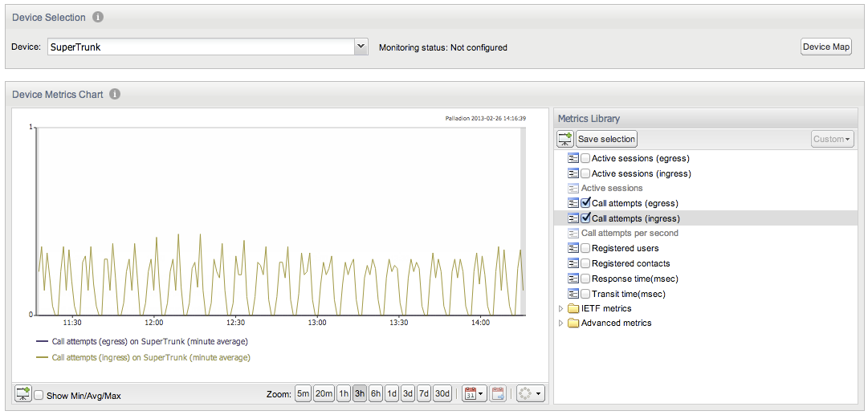Click the Device Map button

(826, 47)
